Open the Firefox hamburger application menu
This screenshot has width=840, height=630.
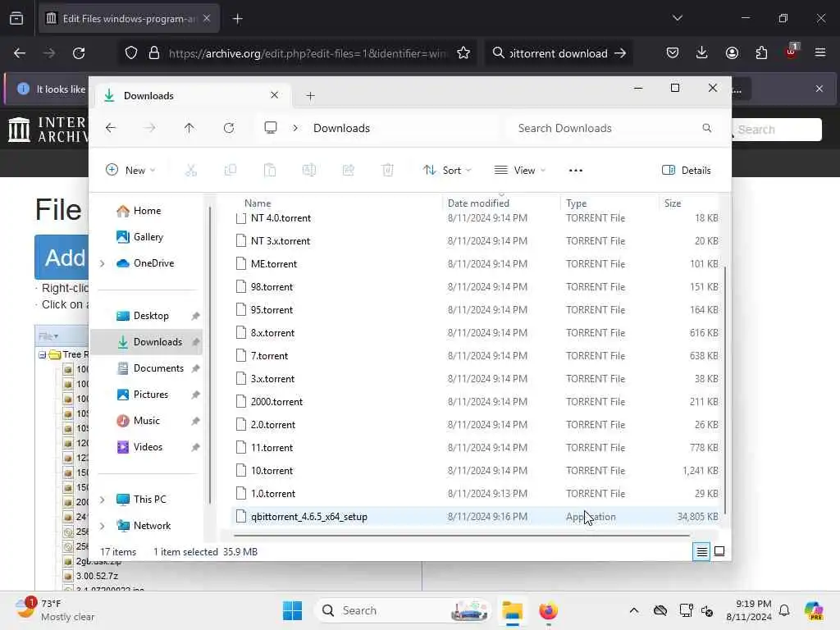pos(819,52)
